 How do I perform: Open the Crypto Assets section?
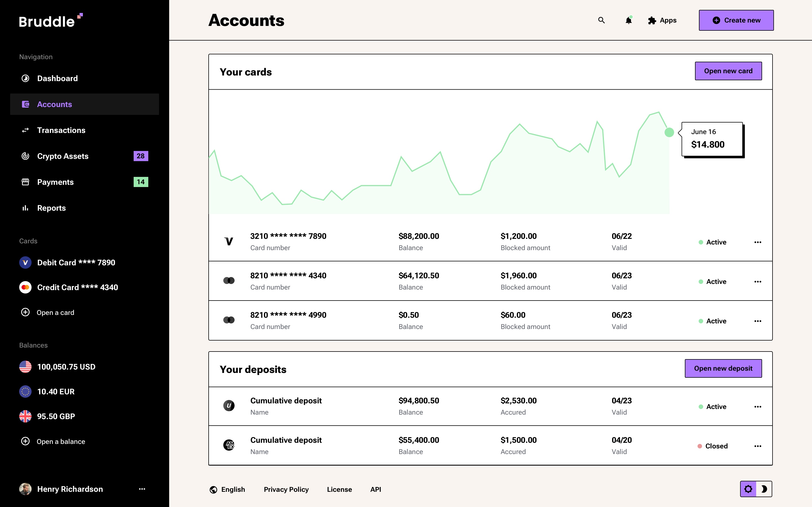(63, 156)
